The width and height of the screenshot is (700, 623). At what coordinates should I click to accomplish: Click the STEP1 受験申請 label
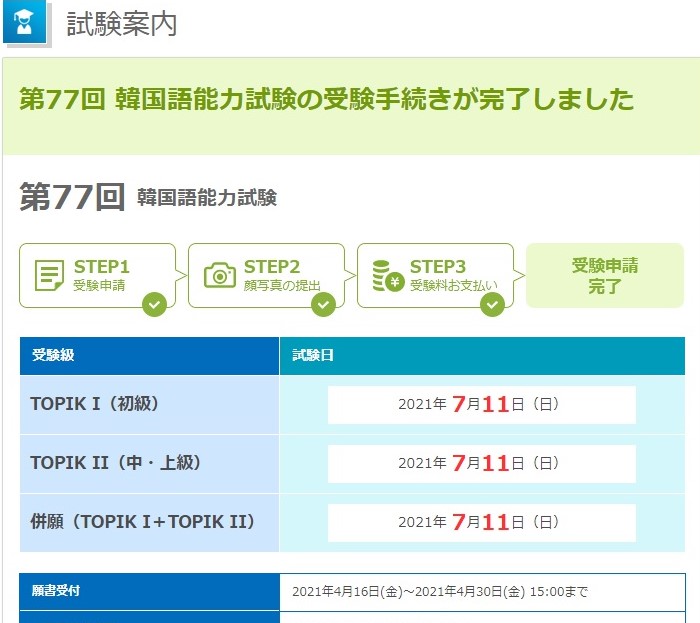pyautogui.click(x=102, y=275)
